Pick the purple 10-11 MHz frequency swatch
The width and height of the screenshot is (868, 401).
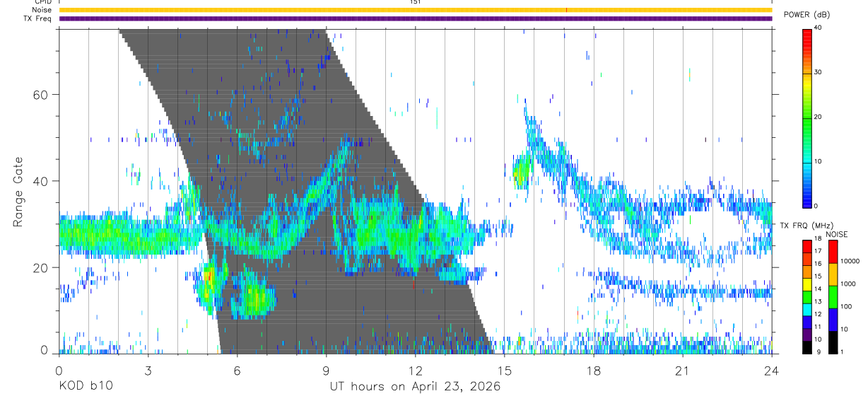point(807,335)
